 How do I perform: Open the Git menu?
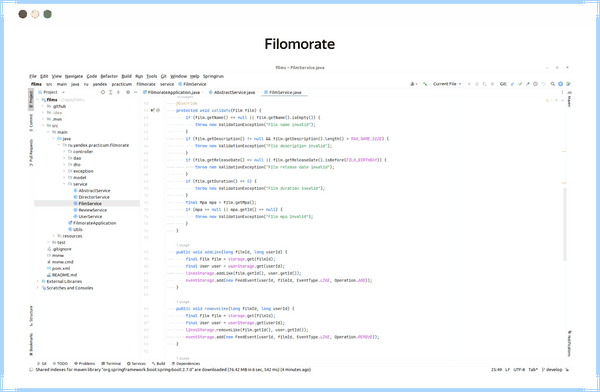click(164, 76)
